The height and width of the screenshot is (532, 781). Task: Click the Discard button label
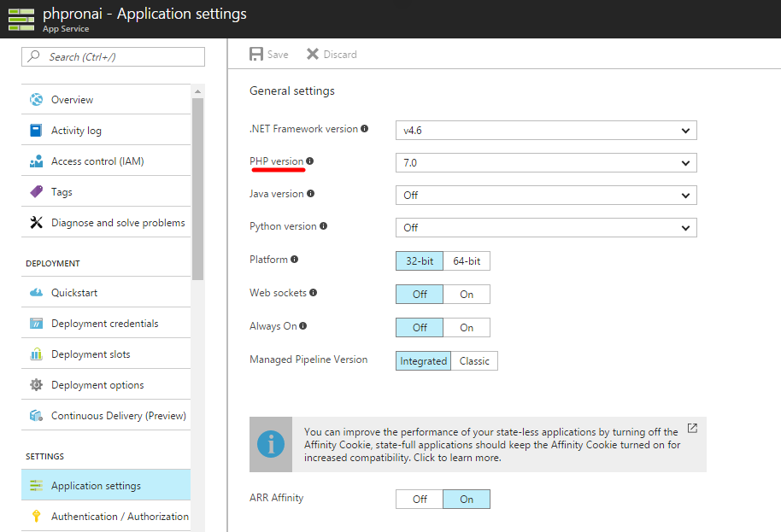[x=340, y=55]
